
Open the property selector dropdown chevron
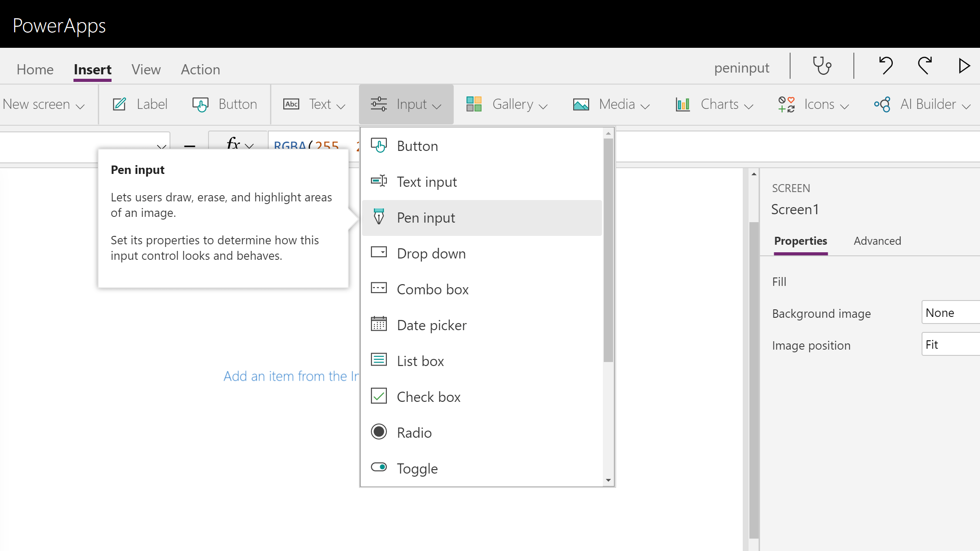161,146
